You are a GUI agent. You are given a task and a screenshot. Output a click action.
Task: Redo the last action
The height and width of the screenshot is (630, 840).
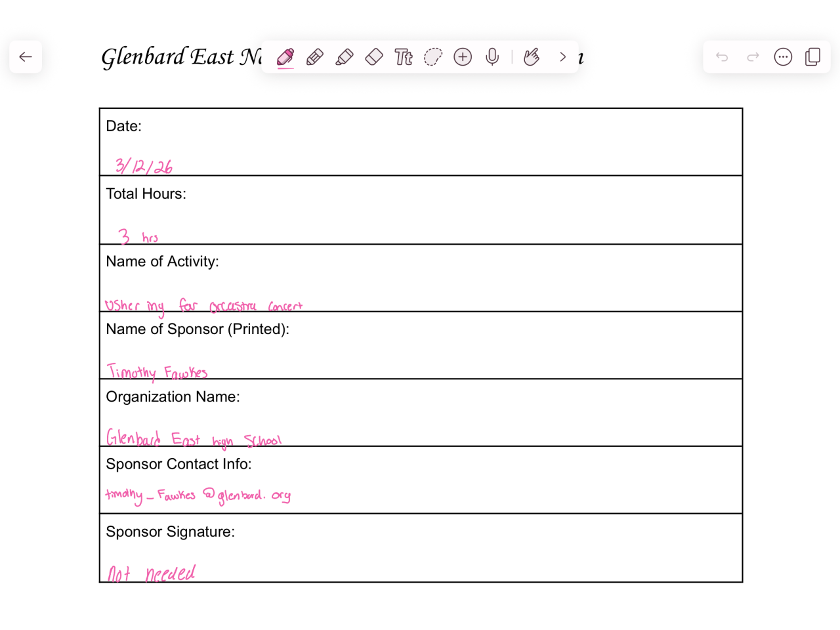pyautogui.click(x=753, y=57)
